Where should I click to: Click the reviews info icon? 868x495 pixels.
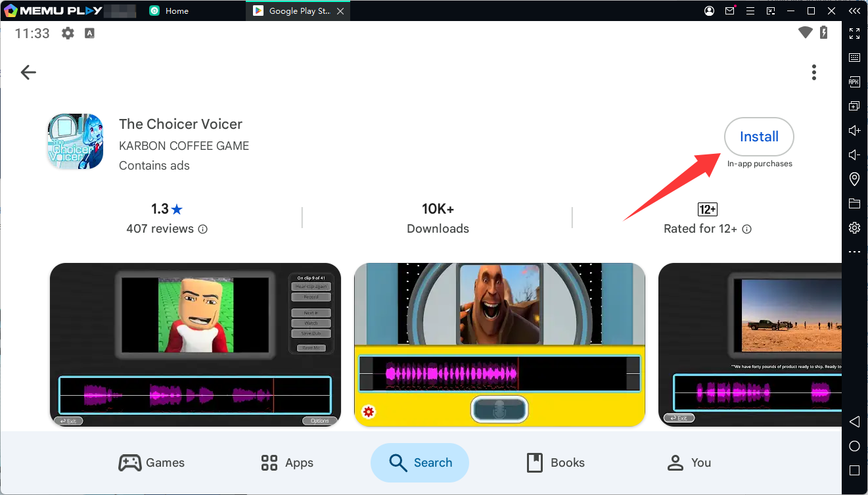coord(203,229)
